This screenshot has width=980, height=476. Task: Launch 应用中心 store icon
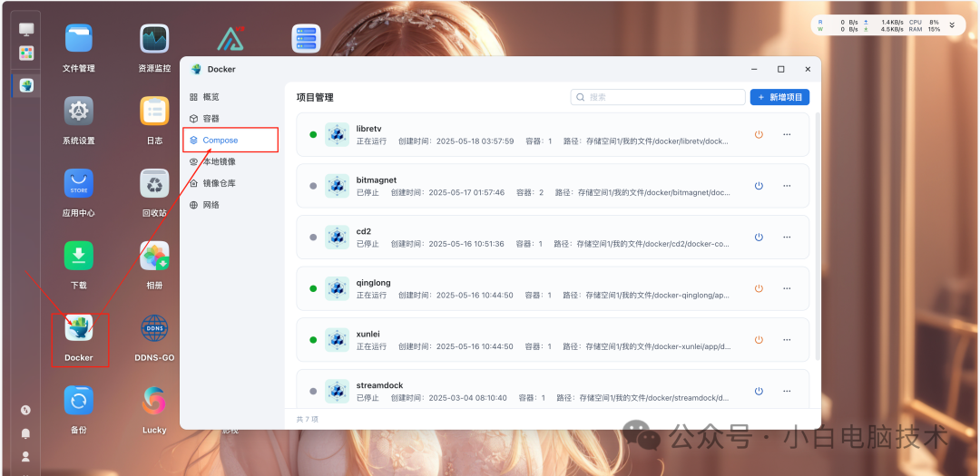[x=79, y=183]
